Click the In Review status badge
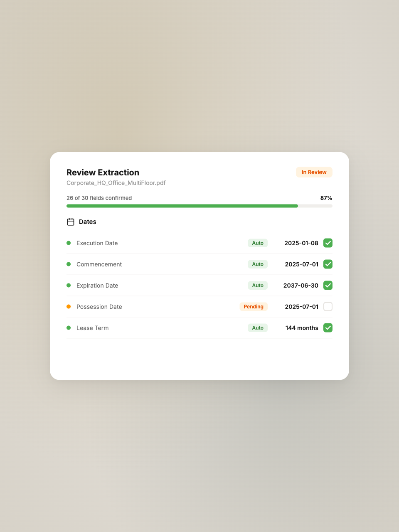 (x=314, y=172)
